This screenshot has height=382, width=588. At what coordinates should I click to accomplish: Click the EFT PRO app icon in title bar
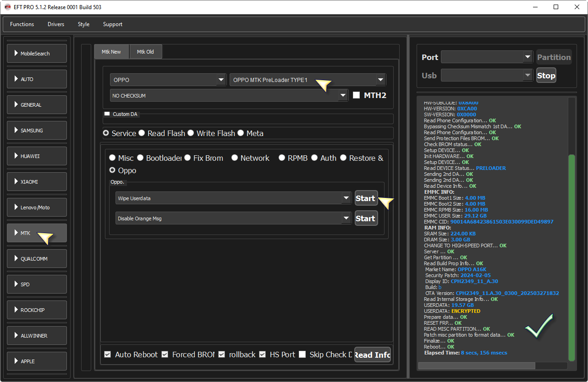click(x=7, y=7)
